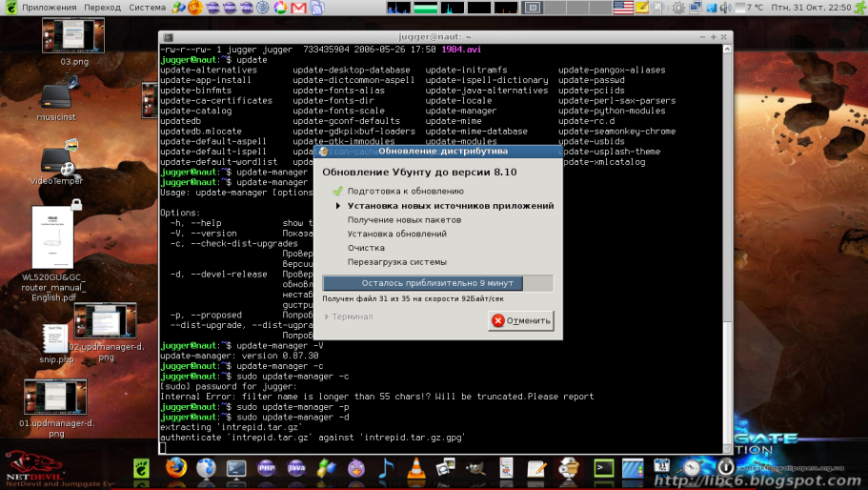868x490 pixels.
Task: Open the Приложения menu
Action: pos(50,8)
